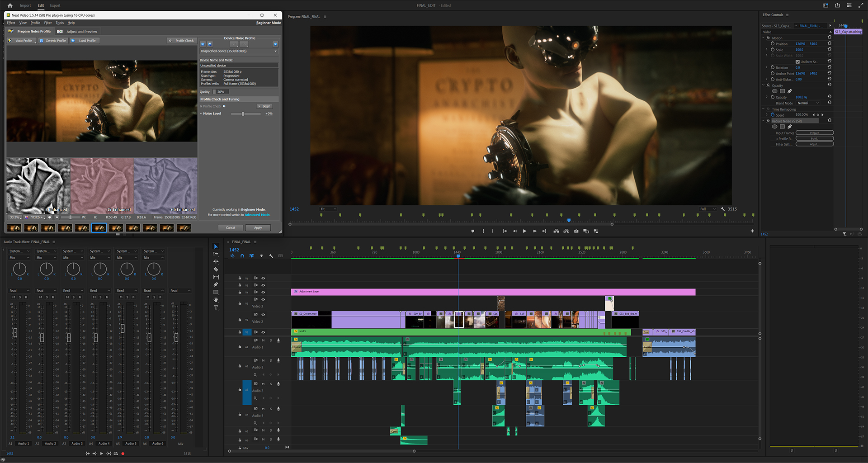Viewport: 868px width, 463px height.
Task: Open Blend Mode Normal dropdown
Action: coord(808,103)
